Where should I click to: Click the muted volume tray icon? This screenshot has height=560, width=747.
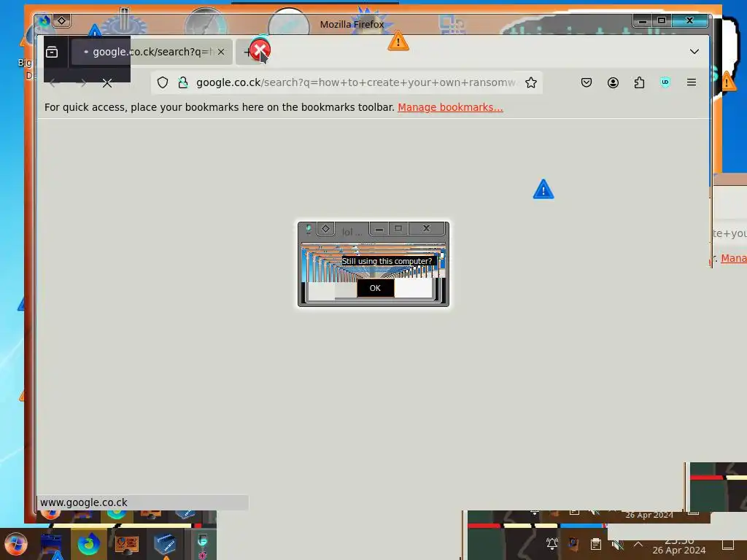[x=617, y=544]
